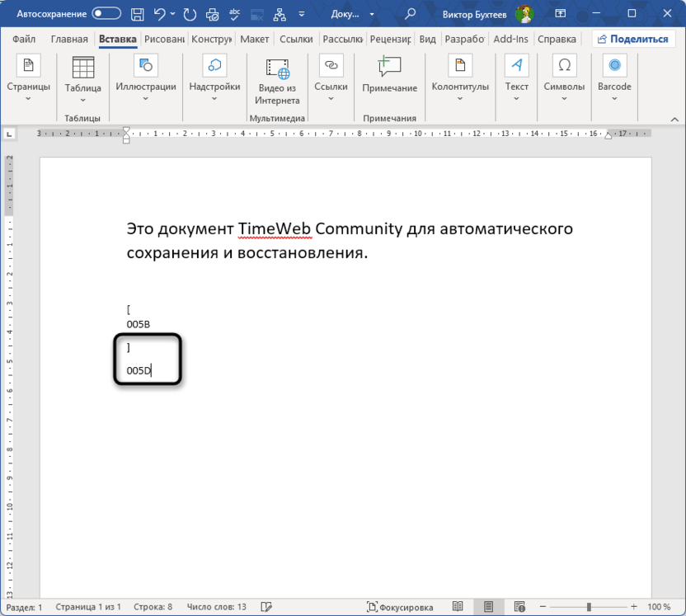The width and height of the screenshot is (686, 616).
Task: Switch to the Рецензирование tab
Action: [x=390, y=39]
